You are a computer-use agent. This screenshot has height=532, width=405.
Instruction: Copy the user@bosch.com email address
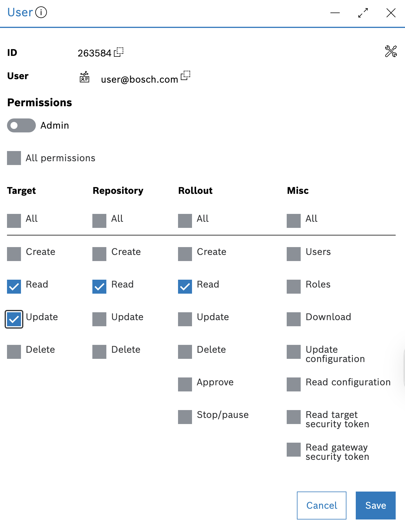tap(185, 75)
